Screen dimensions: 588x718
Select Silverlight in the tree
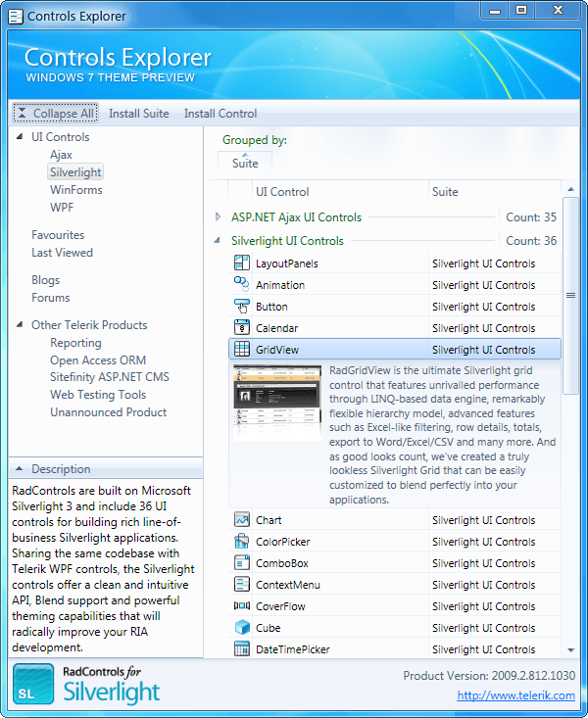75,172
